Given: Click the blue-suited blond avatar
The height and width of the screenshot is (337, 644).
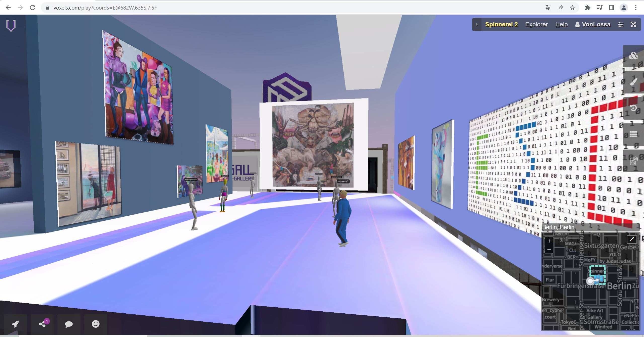Looking at the screenshot, I should (x=342, y=219).
